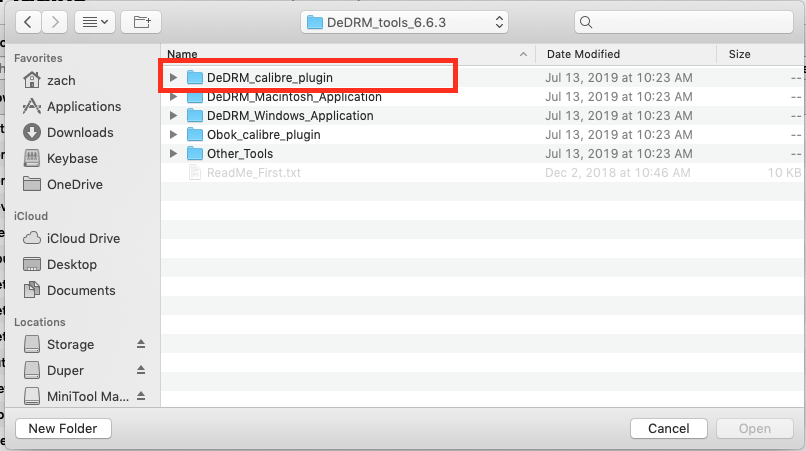Click the search field
This screenshot has height=451, width=806.
click(685, 22)
